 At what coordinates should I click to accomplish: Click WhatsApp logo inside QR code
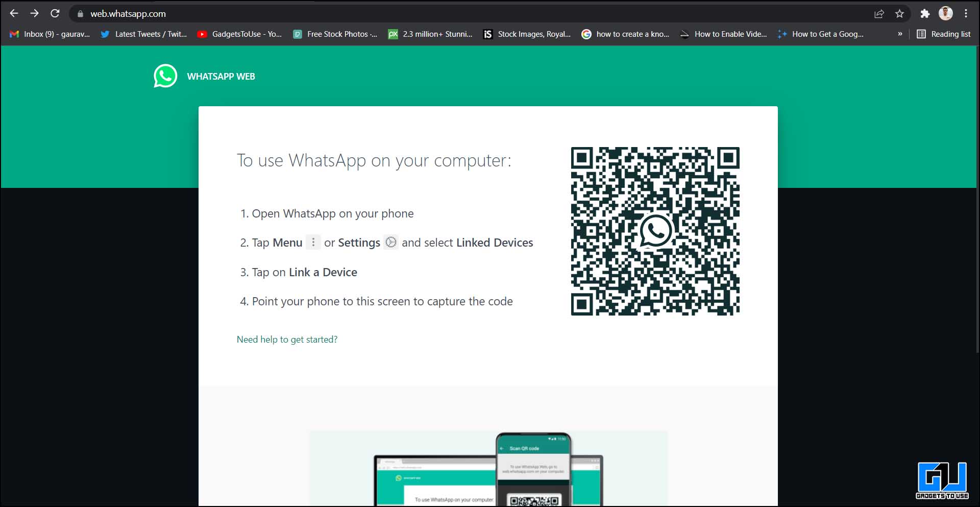click(x=655, y=231)
